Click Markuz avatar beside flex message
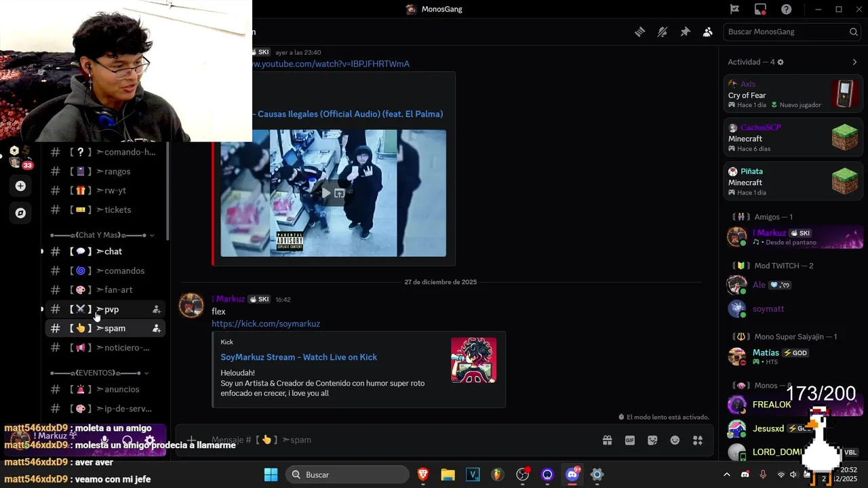This screenshot has width=868, height=488. tap(191, 306)
